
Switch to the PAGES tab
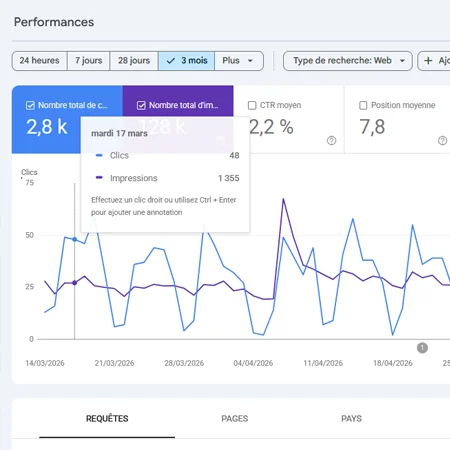click(235, 419)
